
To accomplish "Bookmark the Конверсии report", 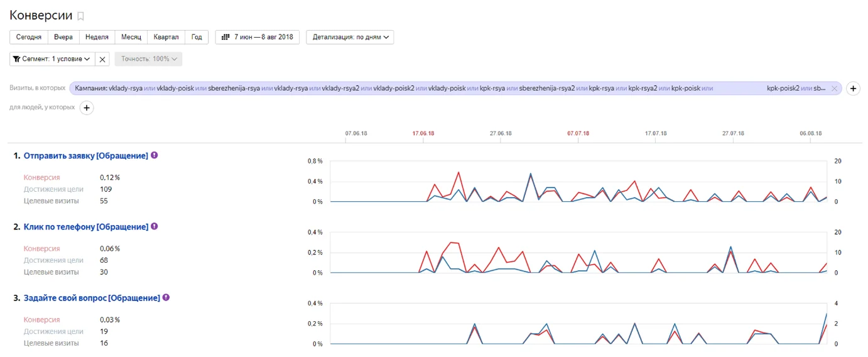I will [x=80, y=16].
